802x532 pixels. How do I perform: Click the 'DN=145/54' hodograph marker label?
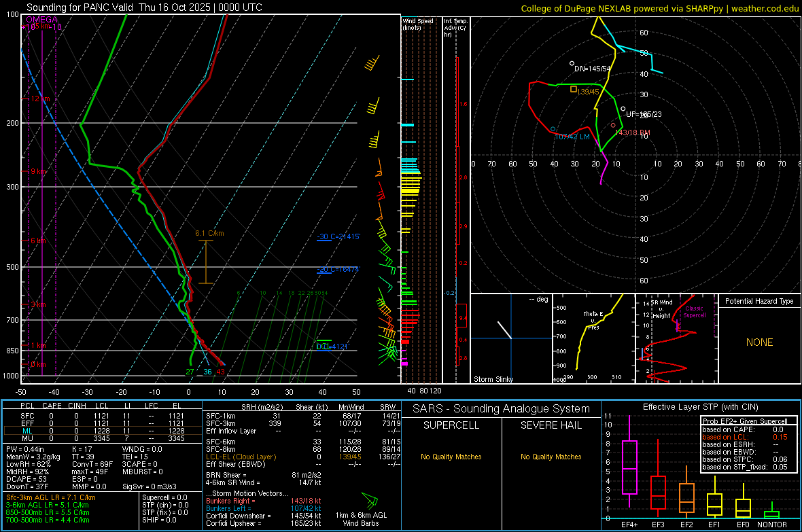coord(592,69)
